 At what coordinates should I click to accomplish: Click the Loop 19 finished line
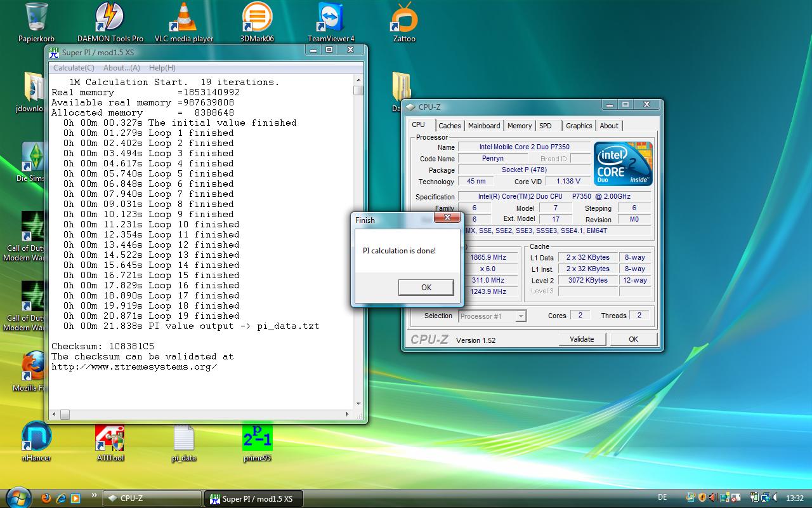tap(152, 316)
